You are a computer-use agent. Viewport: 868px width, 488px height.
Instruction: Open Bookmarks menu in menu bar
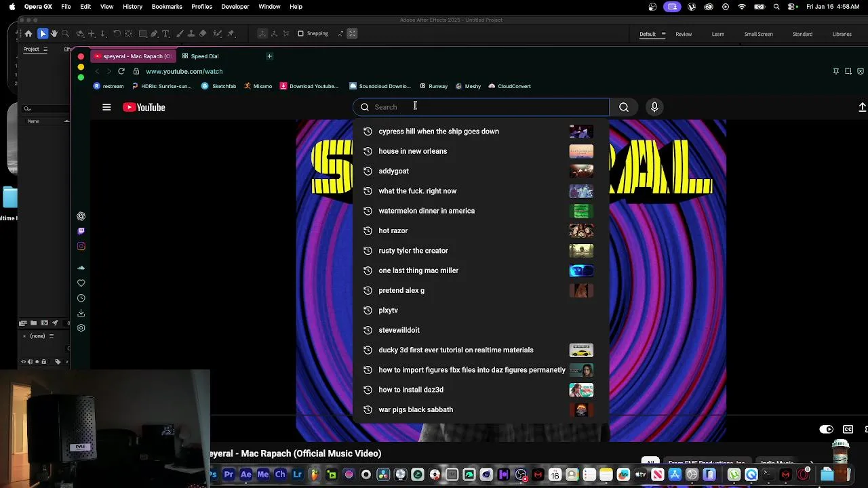[167, 7]
